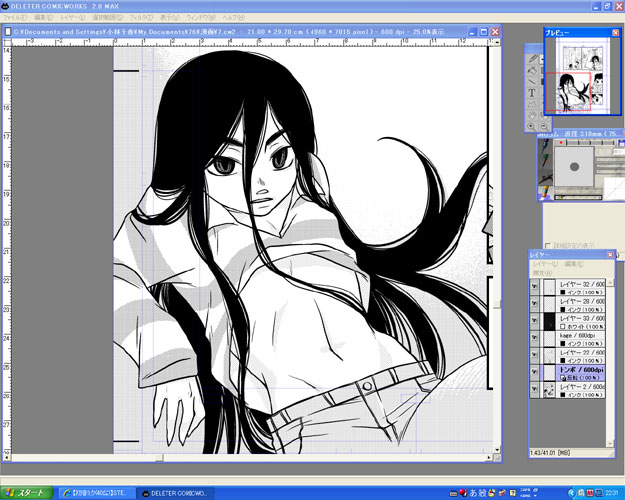Toggle visibility of レイヤー 33 layer
Viewport: 625px width, 500px height.
coord(535,321)
